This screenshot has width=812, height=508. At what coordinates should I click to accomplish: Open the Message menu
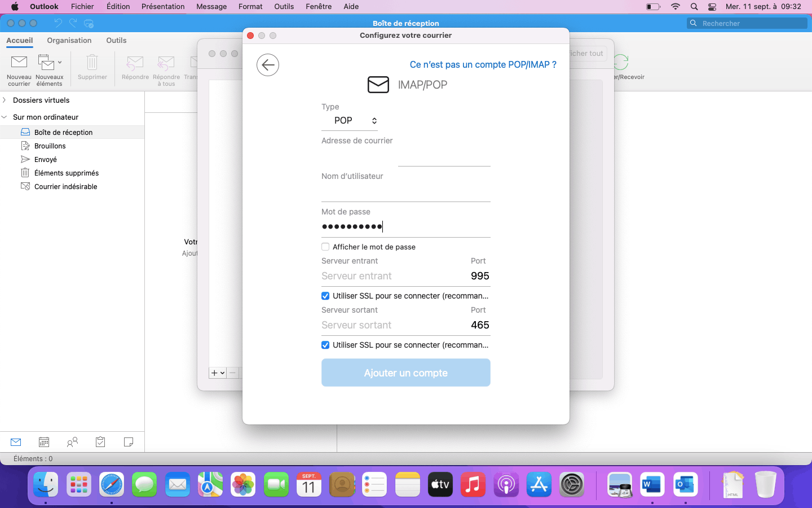pyautogui.click(x=211, y=7)
